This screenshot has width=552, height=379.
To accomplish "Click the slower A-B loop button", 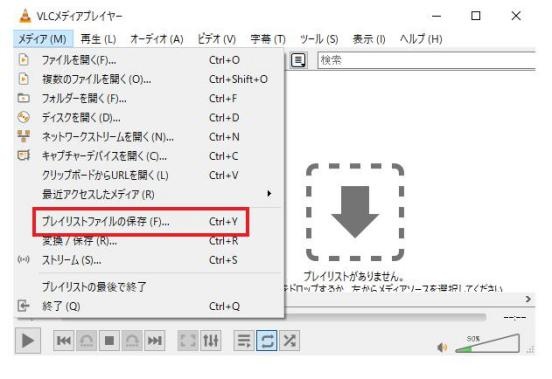I will coord(87,341).
